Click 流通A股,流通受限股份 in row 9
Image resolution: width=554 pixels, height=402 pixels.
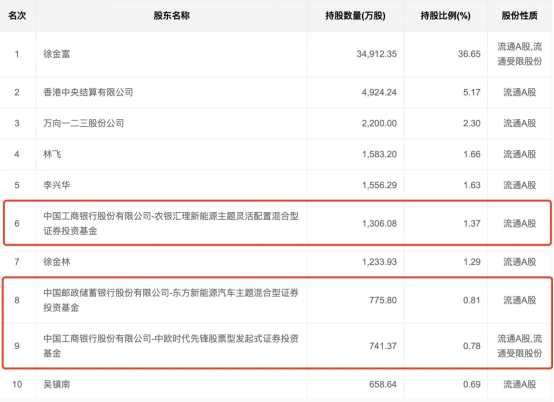pos(520,346)
